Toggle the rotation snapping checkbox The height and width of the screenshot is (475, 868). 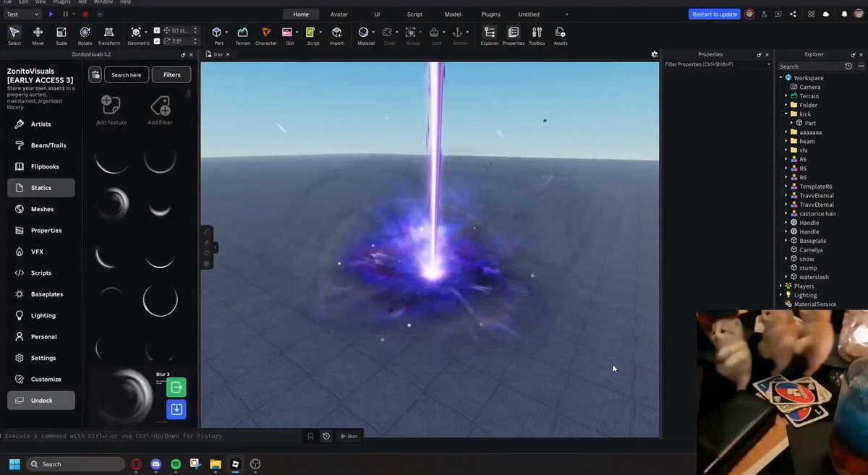[x=157, y=41]
